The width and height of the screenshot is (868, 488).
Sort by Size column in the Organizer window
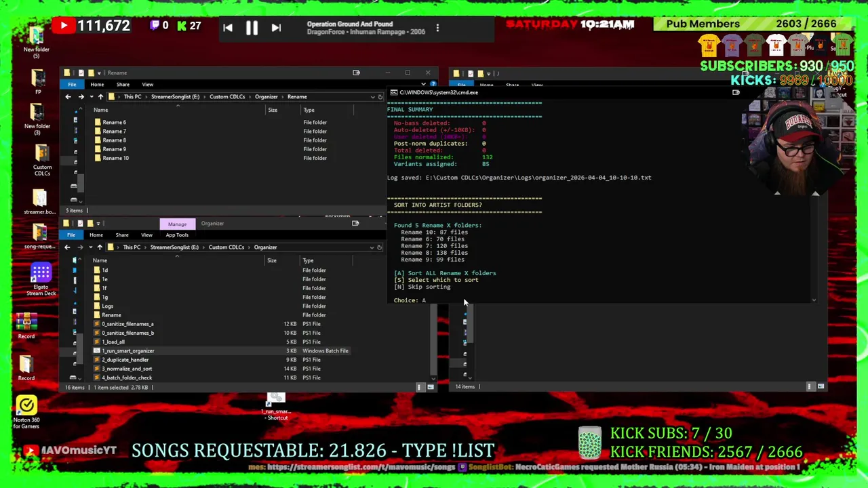pos(271,260)
